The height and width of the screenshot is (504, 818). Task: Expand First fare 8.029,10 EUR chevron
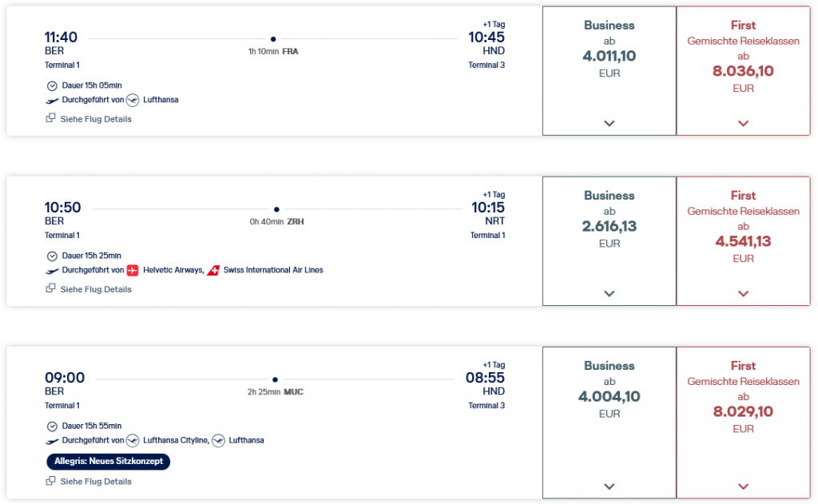[x=743, y=486]
